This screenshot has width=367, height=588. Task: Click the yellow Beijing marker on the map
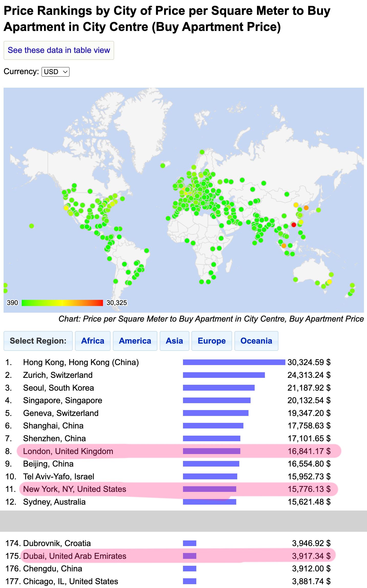pos(296,205)
